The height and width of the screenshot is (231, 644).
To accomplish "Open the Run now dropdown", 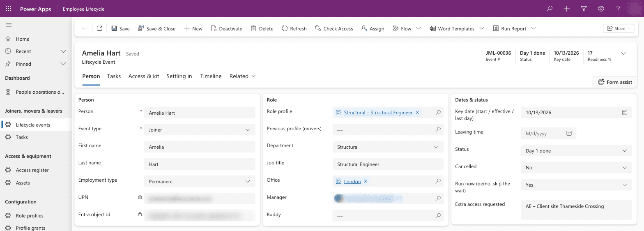I will pos(576,185).
